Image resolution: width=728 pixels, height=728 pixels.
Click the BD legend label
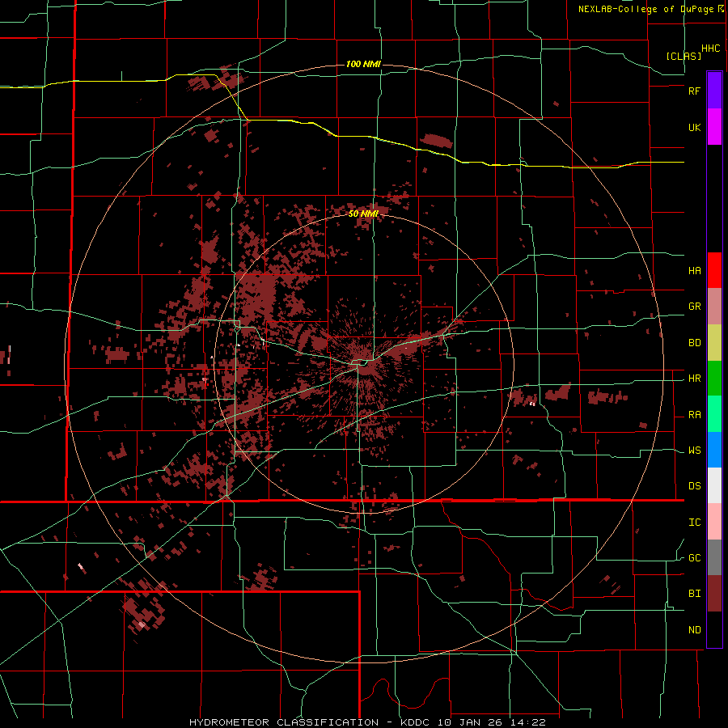tap(694, 343)
